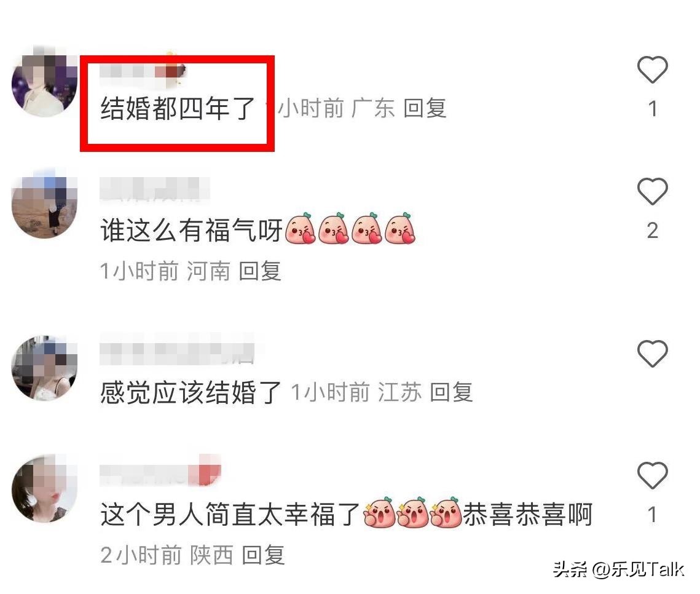Like the comment '结婚都四年了'
This screenshot has height=594, width=700.
(652, 69)
